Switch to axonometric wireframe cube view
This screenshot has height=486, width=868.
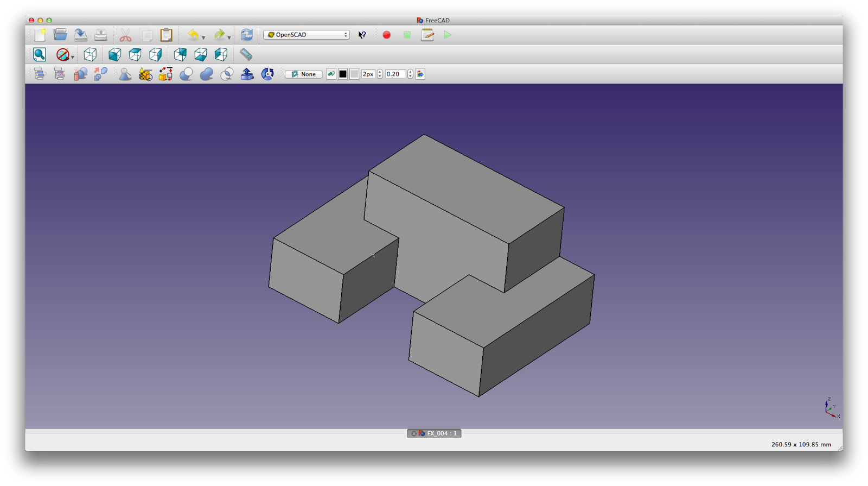coord(90,54)
